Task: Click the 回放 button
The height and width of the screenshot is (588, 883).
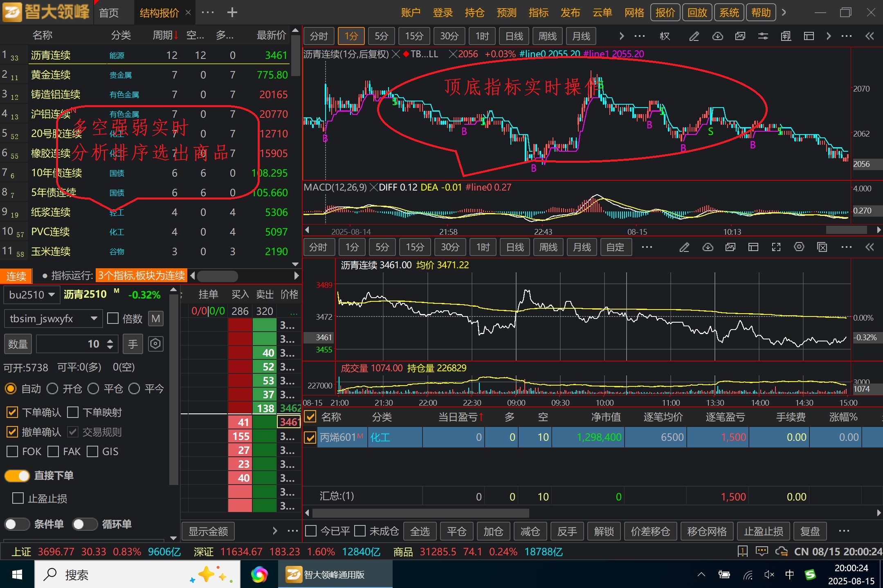Action: [x=697, y=13]
